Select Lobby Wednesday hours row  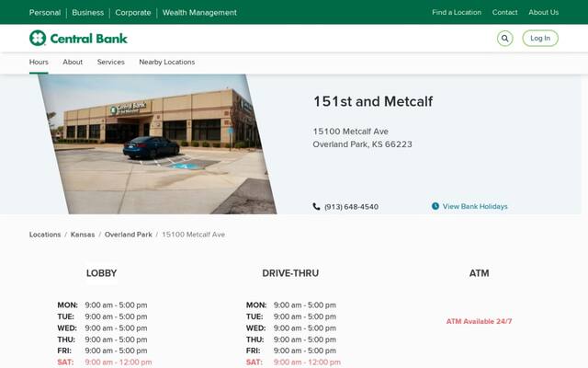click(102, 328)
